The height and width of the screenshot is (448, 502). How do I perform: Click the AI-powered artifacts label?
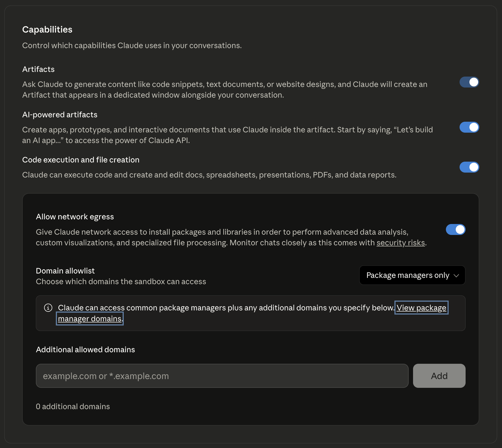click(x=60, y=115)
